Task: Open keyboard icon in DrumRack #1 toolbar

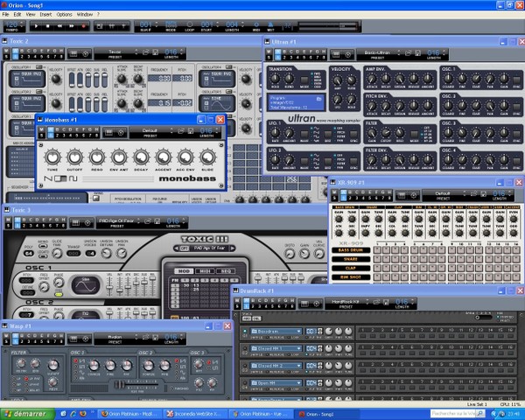Action: click(x=304, y=304)
